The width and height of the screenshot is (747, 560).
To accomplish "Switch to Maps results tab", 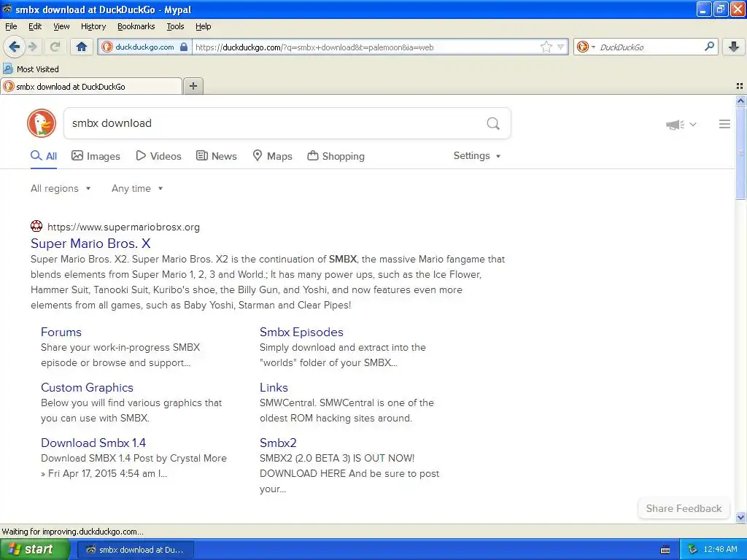I will pyautogui.click(x=273, y=156).
